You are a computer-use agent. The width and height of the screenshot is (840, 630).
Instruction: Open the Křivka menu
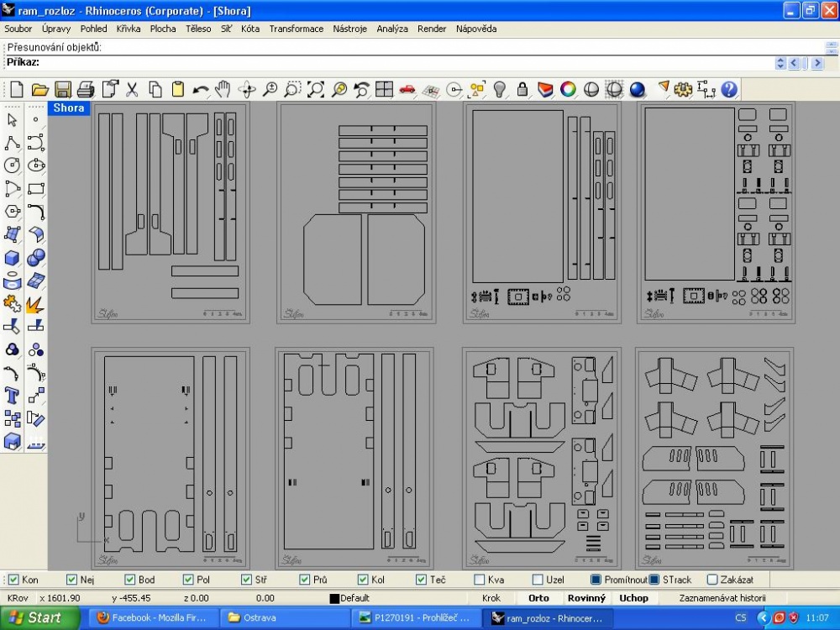129,29
